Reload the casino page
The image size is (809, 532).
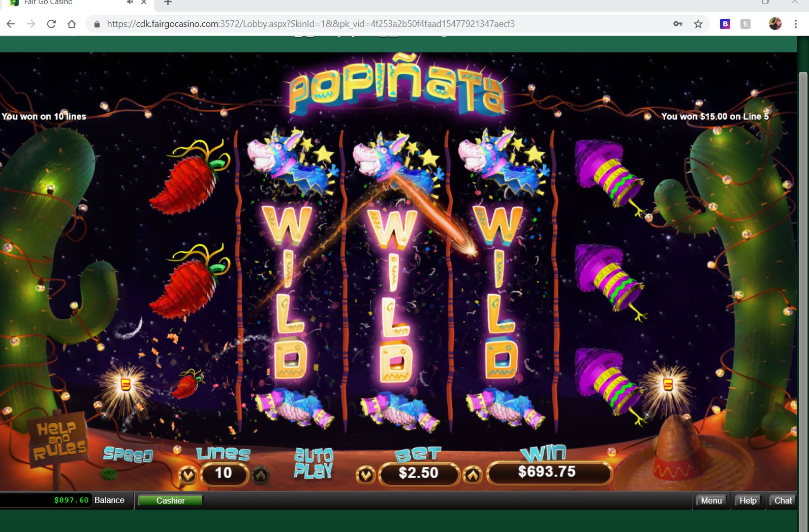51,24
